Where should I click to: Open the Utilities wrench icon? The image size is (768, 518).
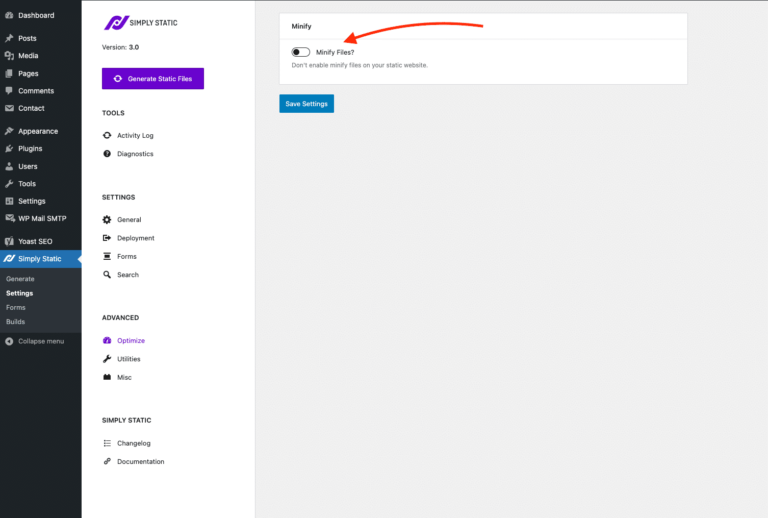(107, 359)
